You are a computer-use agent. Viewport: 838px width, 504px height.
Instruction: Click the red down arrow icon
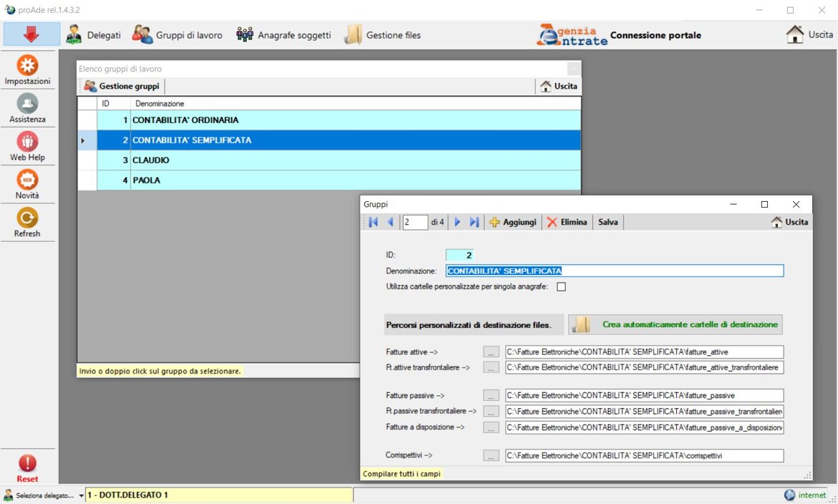coord(31,34)
